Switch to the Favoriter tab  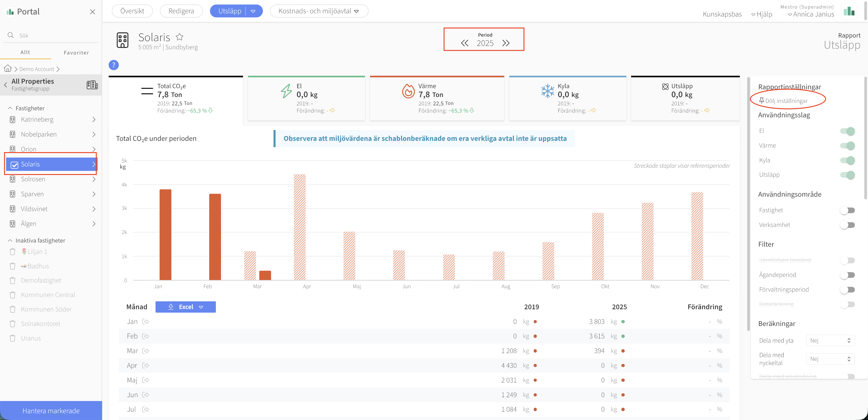click(x=76, y=53)
